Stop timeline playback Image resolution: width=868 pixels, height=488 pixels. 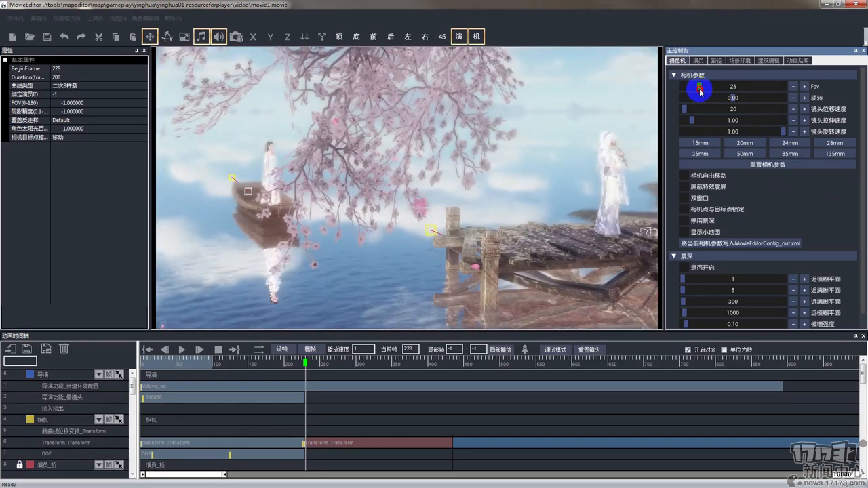click(x=218, y=350)
